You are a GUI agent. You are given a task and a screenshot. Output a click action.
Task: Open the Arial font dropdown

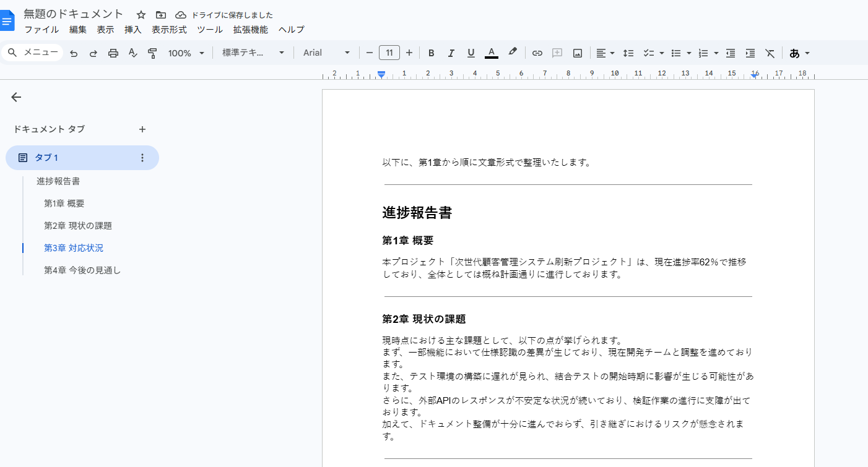pos(326,53)
